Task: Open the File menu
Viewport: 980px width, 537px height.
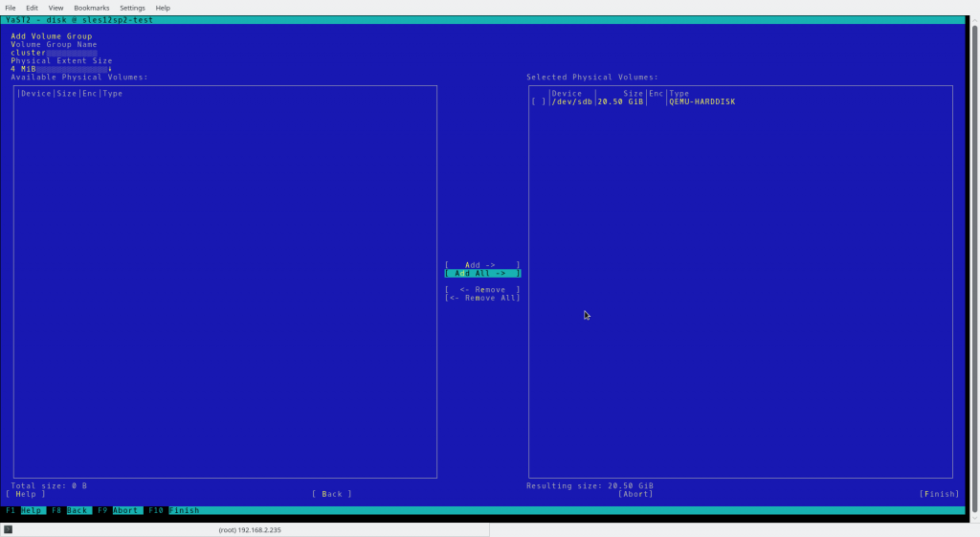Action: (x=11, y=8)
